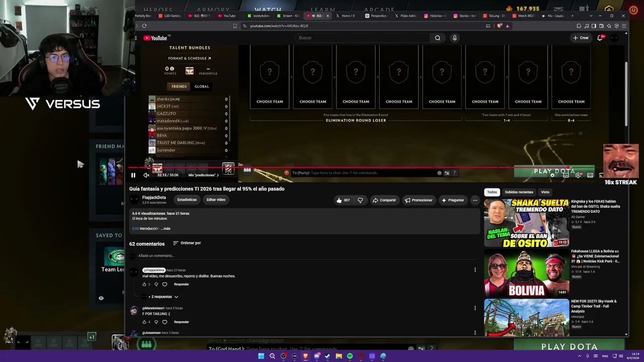Screen dimensions: 644x362
Task: Start voice search with the microphone
Action: point(455,38)
